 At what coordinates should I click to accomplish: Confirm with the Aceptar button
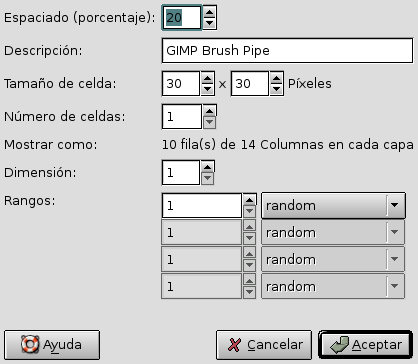[x=365, y=345]
